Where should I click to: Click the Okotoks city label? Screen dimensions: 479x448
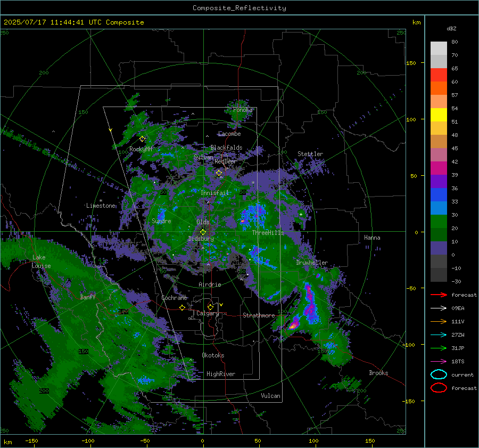point(213,355)
